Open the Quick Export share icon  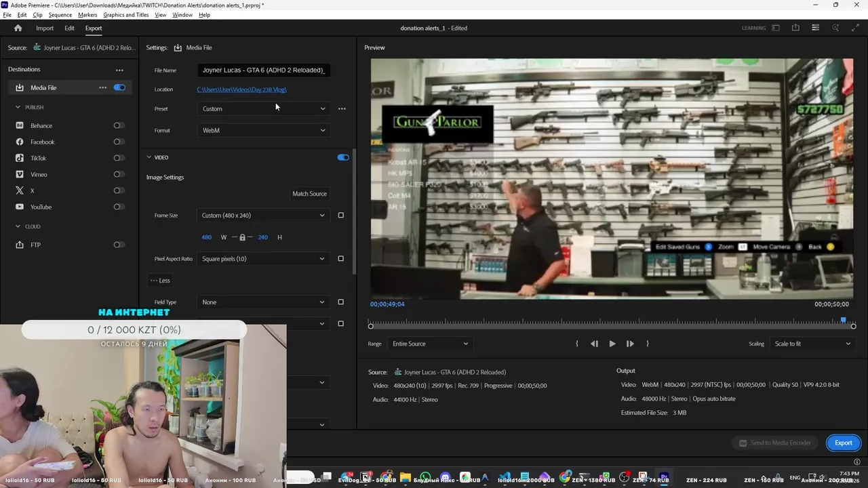point(795,28)
